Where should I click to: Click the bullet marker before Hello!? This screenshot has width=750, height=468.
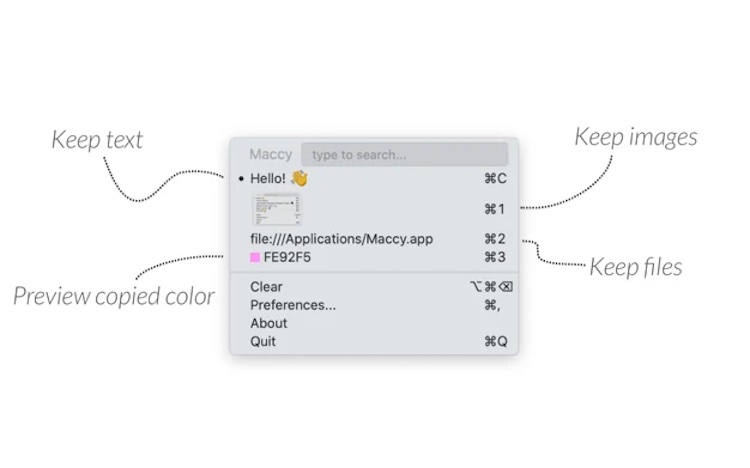pos(241,179)
